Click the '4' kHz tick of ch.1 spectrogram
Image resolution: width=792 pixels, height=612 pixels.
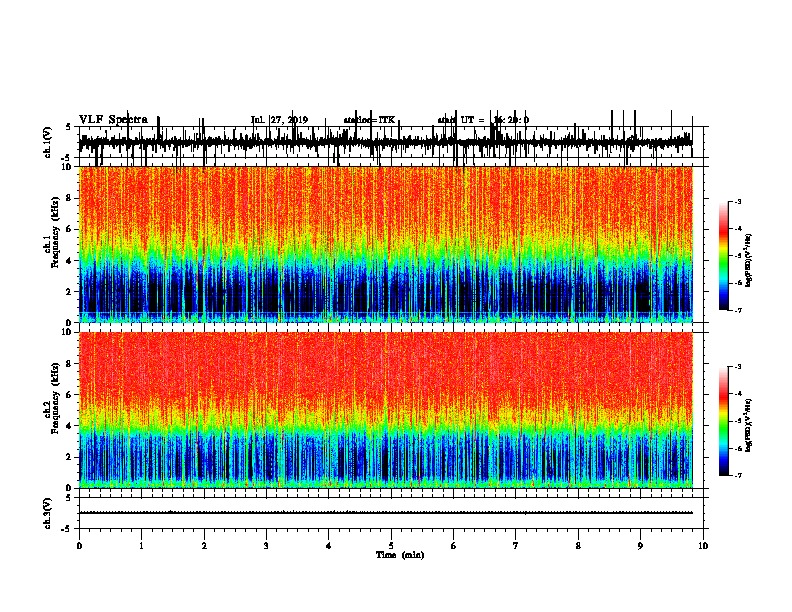69,261
